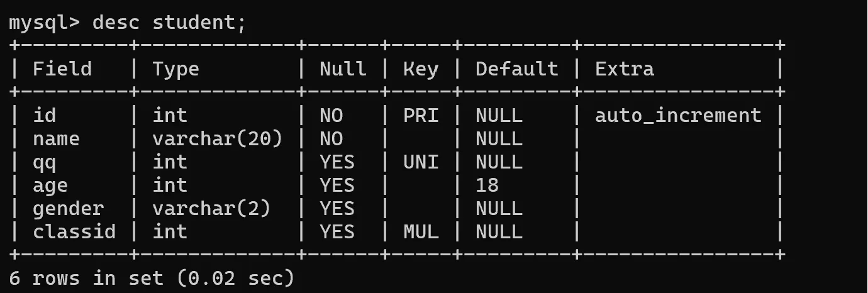Screen dimensions: 868x293
Task: Click the Key column header
Action: [421, 69]
